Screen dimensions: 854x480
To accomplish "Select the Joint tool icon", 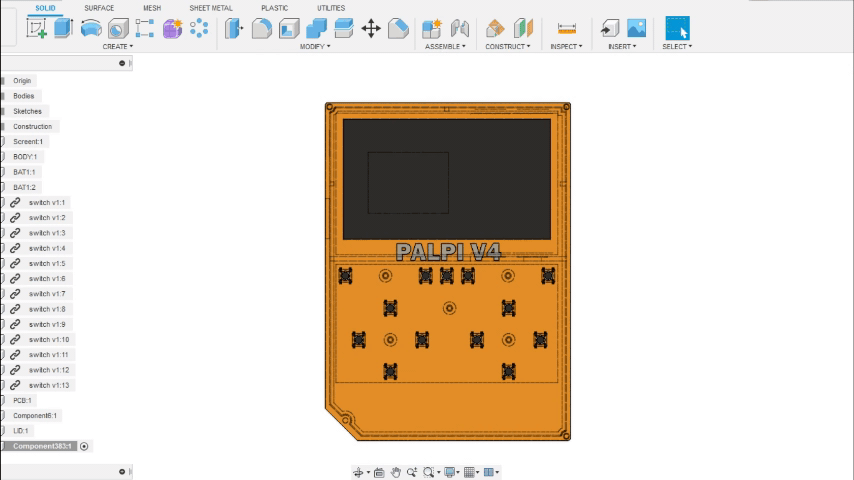I will coord(460,29).
